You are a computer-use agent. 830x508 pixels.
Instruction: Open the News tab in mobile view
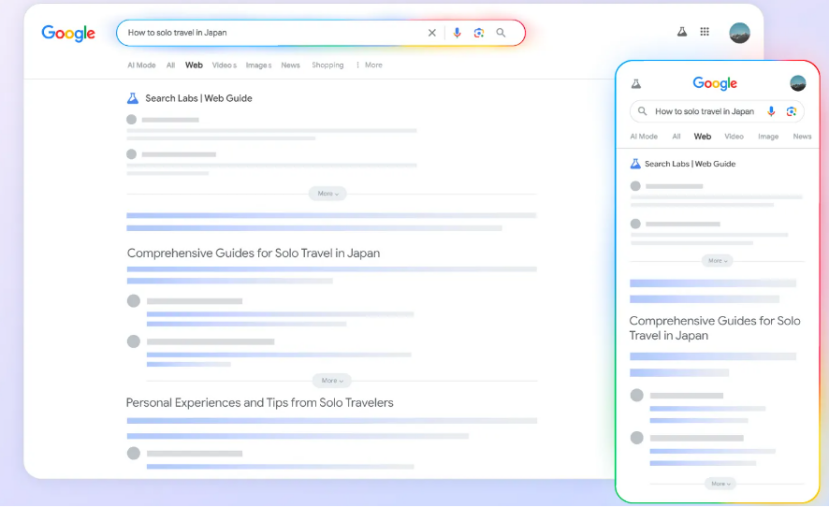[x=802, y=137]
